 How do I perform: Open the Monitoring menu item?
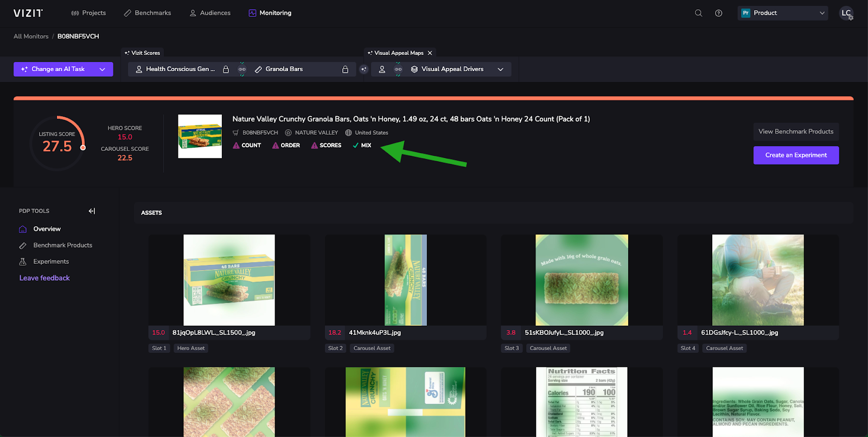coord(270,13)
